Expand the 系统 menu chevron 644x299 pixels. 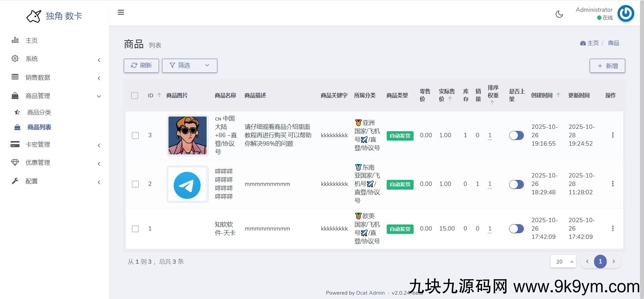coord(99,60)
